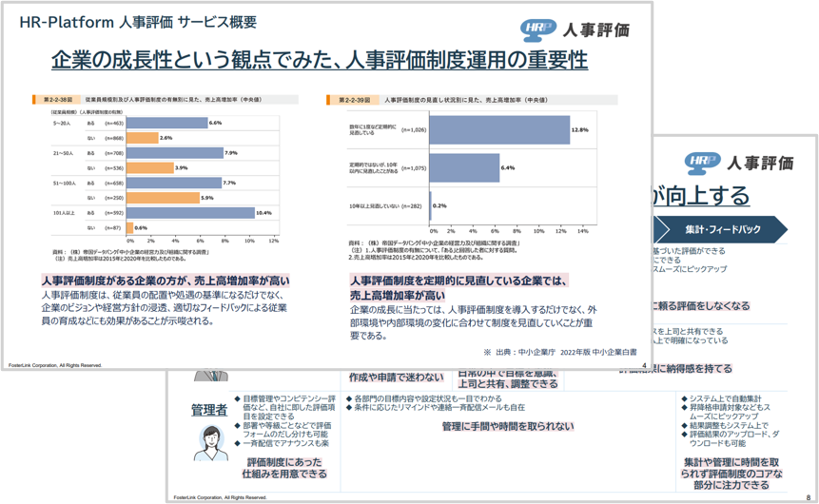Viewport: 819px width, 504px height.
Task: Click the bullet 一斉配信でアナウンスも楽
Action: (283, 443)
